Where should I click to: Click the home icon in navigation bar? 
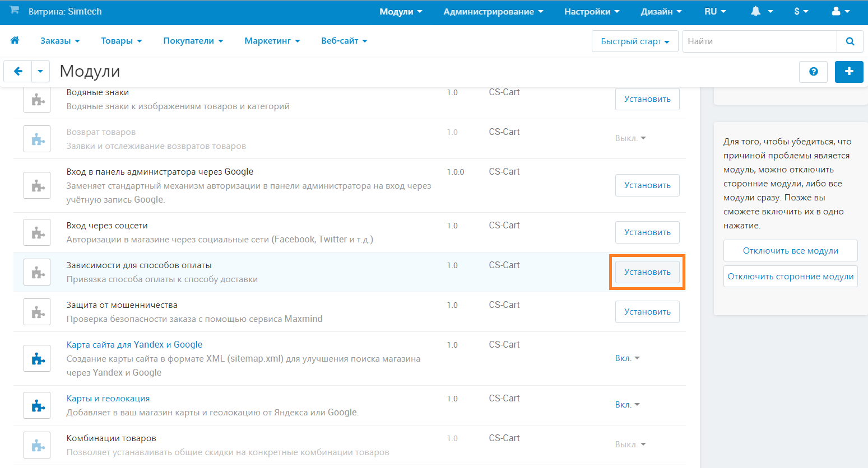coord(15,40)
